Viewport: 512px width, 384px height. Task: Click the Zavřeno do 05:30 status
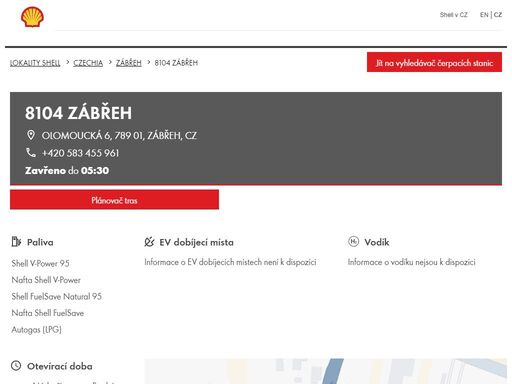[x=67, y=170]
